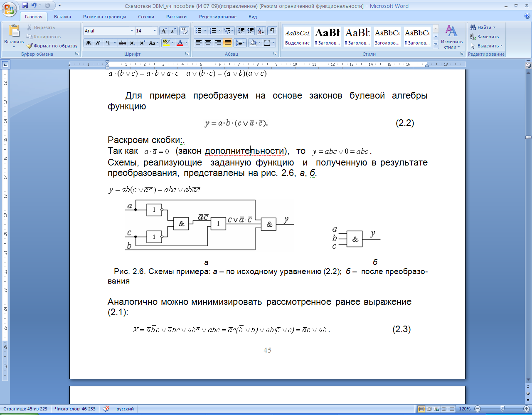Switch to Draft view
This screenshot has height=415, width=532.
click(452, 409)
